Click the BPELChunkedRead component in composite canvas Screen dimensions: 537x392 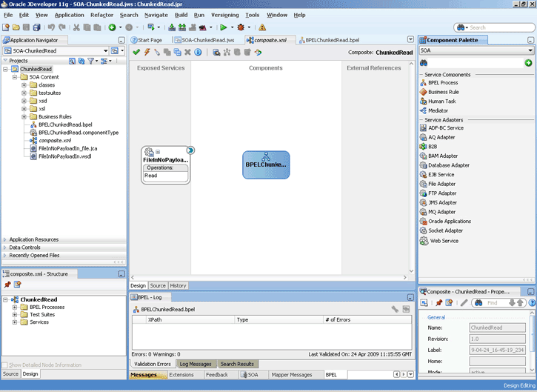point(266,164)
